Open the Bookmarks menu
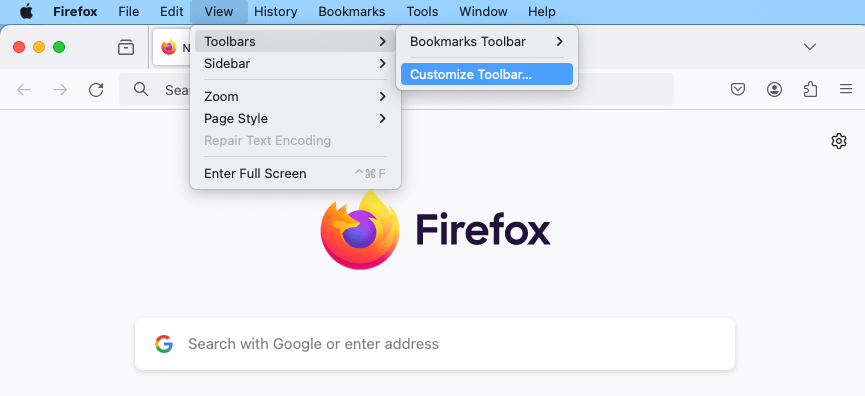This screenshot has height=396, width=865. pos(352,12)
